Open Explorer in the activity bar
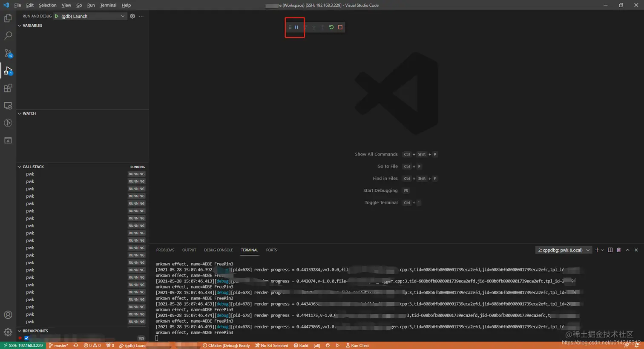 (x=8, y=18)
